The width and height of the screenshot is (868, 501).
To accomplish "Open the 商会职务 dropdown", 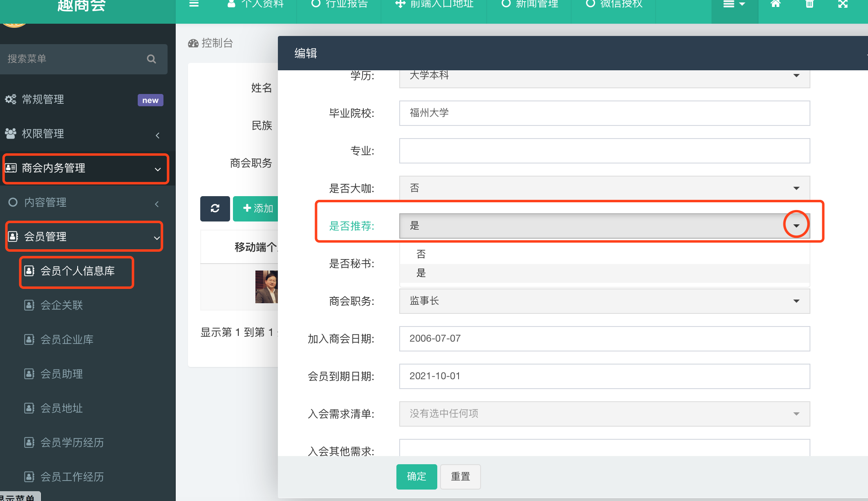I will (604, 301).
